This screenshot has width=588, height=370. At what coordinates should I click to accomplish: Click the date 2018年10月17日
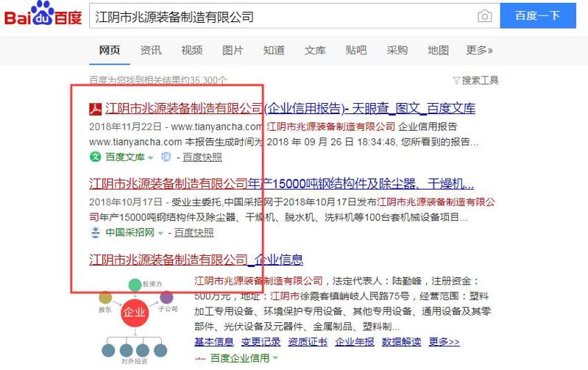pyautogui.click(x=125, y=202)
